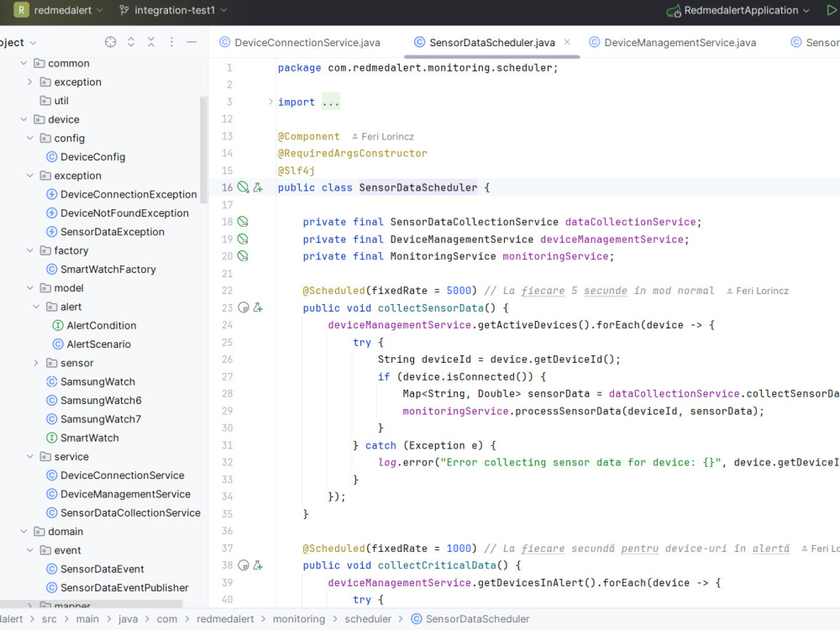Collapse the factory folder

30,250
